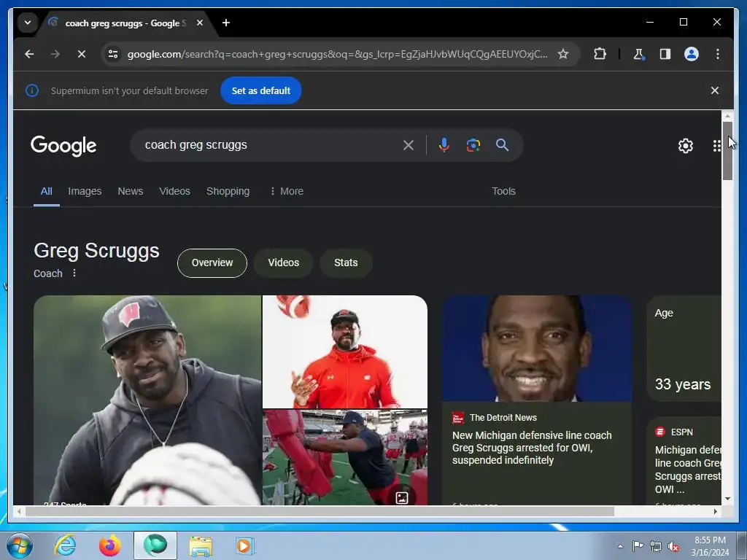
Task: Open the ESPN Michigan coach article
Action: (688, 469)
